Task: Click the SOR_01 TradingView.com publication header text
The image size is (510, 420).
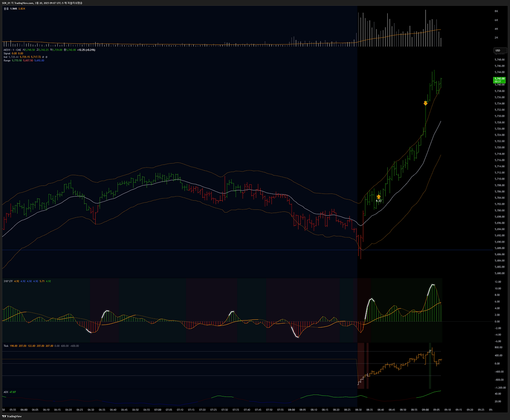Action: tap(42, 3)
